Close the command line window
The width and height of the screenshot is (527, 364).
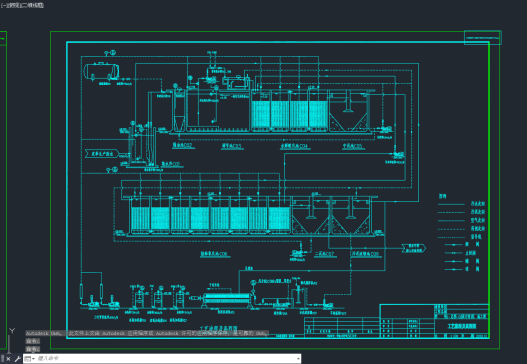pyautogui.click(x=8, y=359)
